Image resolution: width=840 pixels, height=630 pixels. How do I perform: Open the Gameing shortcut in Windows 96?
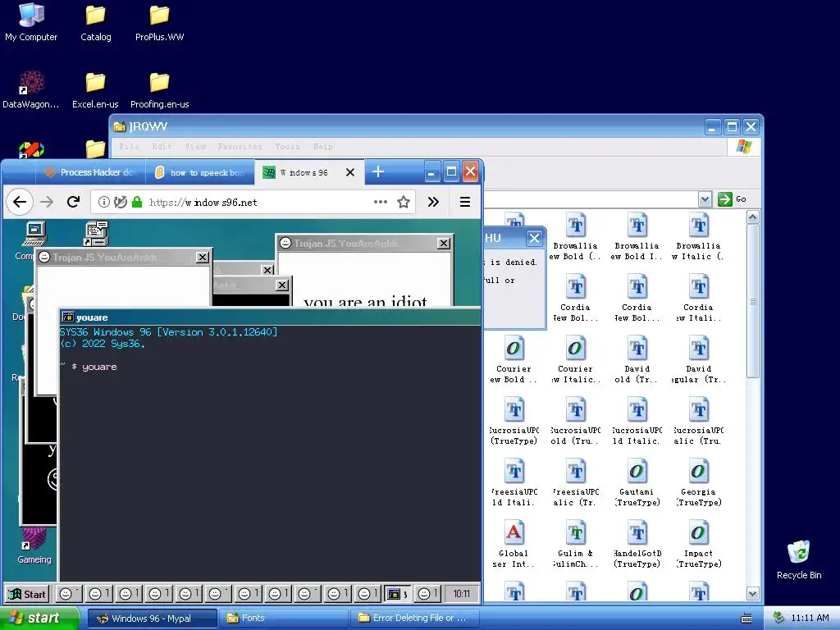click(x=34, y=546)
